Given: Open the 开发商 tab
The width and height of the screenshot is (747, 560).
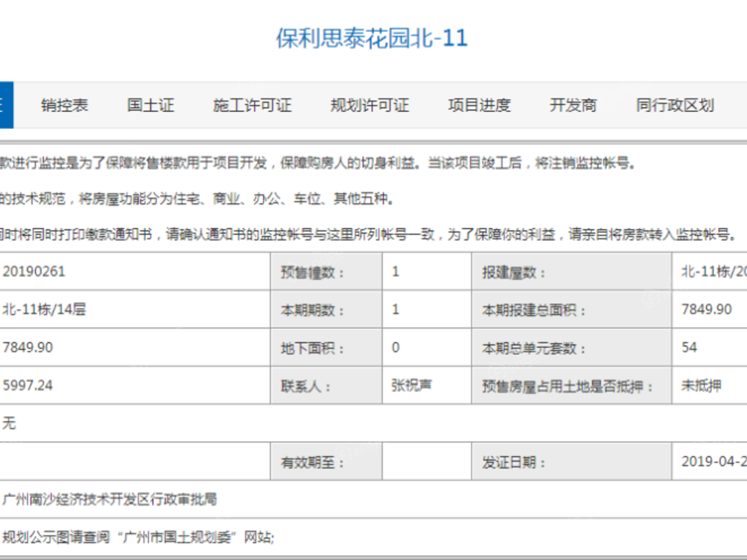Looking at the screenshot, I should tap(573, 105).
